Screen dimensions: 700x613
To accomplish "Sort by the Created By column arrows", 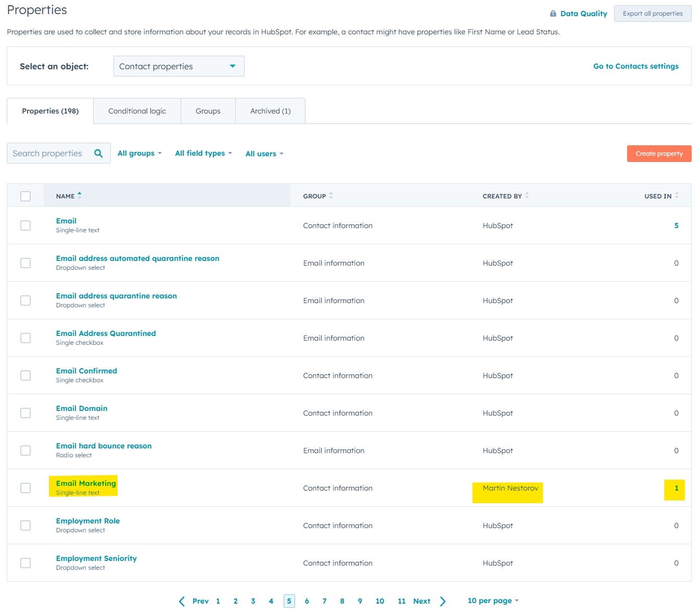I will 527,195.
